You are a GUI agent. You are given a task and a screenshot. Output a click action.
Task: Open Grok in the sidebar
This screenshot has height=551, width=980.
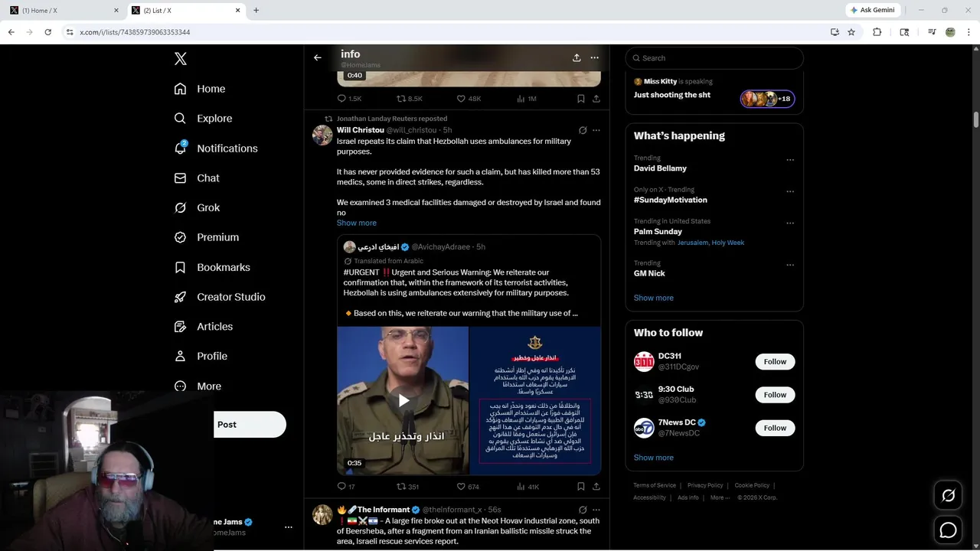tap(197, 207)
